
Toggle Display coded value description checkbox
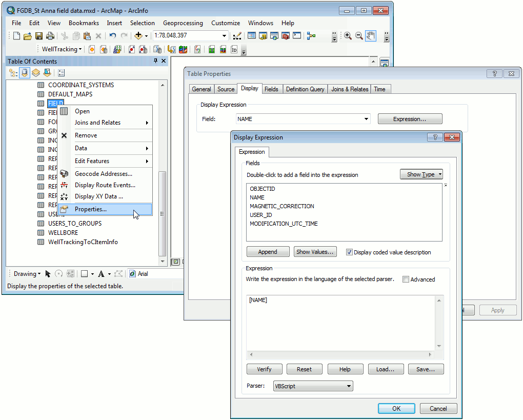pyautogui.click(x=349, y=252)
